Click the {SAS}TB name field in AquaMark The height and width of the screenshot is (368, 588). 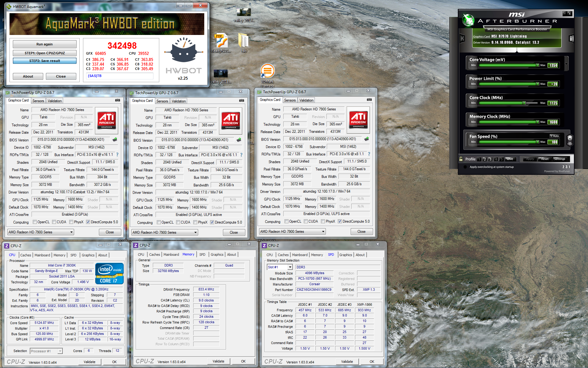click(120, 76)
